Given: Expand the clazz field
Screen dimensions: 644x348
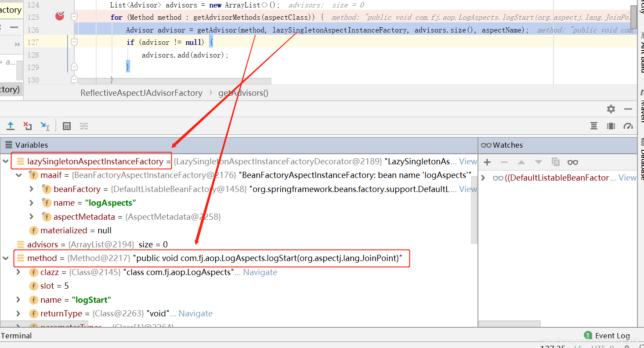Looking at the screenshot, I should coord(18,272).
